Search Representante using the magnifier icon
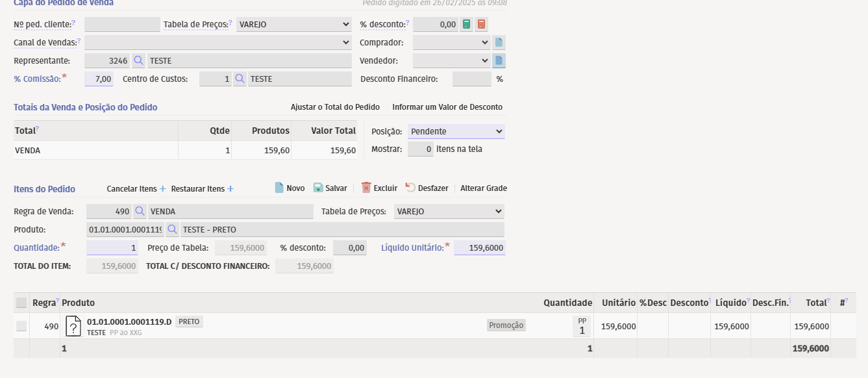Viewport: 868px width, 378px height. coord(138,61)
